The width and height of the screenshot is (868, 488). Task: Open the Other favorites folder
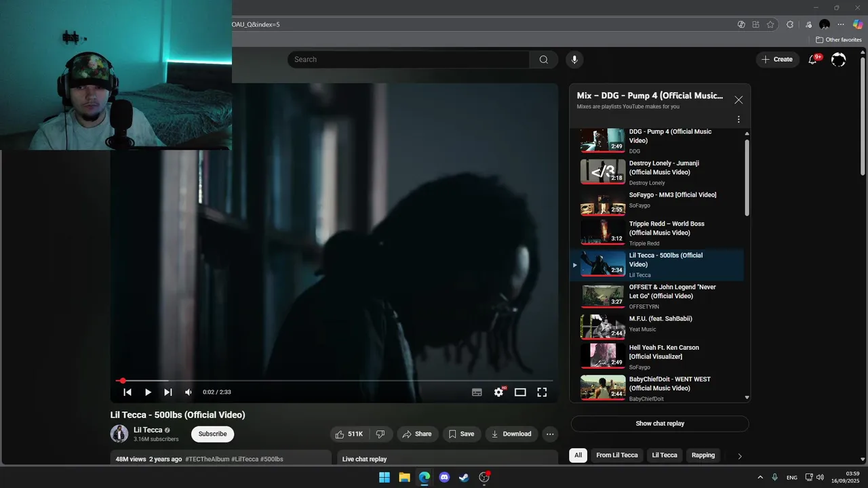839,40
